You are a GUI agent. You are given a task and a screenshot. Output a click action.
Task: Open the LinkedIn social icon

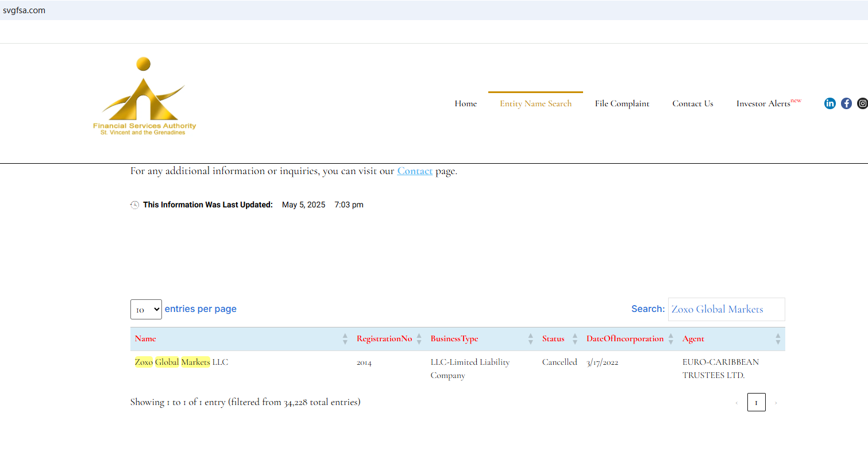830,103
